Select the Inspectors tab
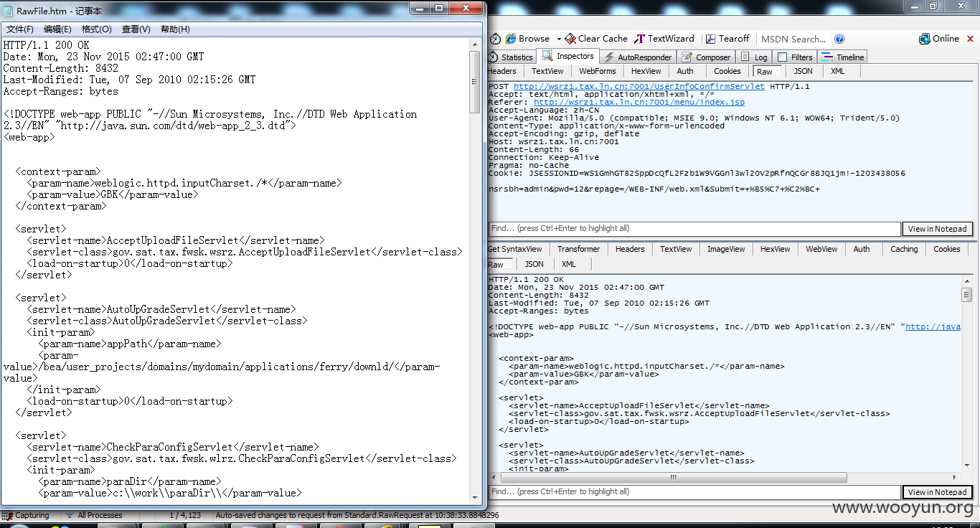980x528 pixels. coord(568,56)
